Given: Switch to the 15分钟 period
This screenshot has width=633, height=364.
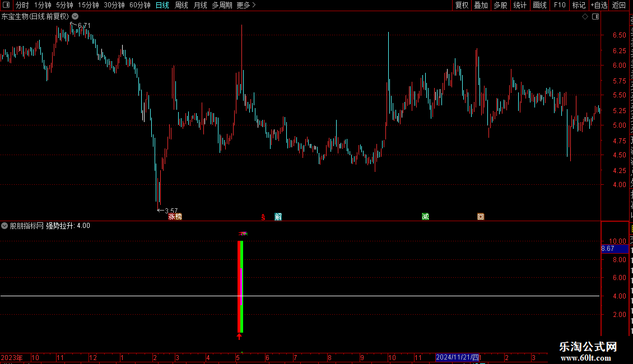Looking at the screenshot, I should pos(89,5).
